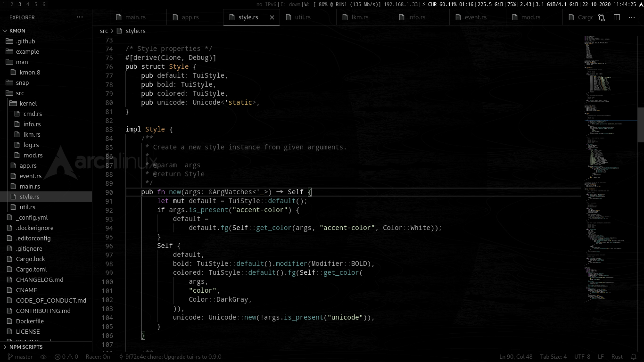Open CODE_OF_CONDUCT.md file

coord(51,300)
